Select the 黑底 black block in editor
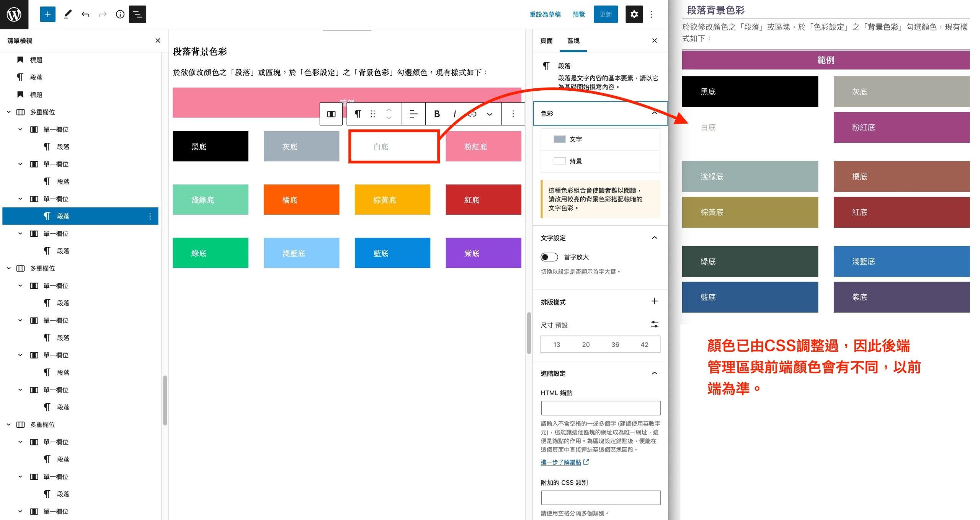The image size is (980, 520). point(210,146)
